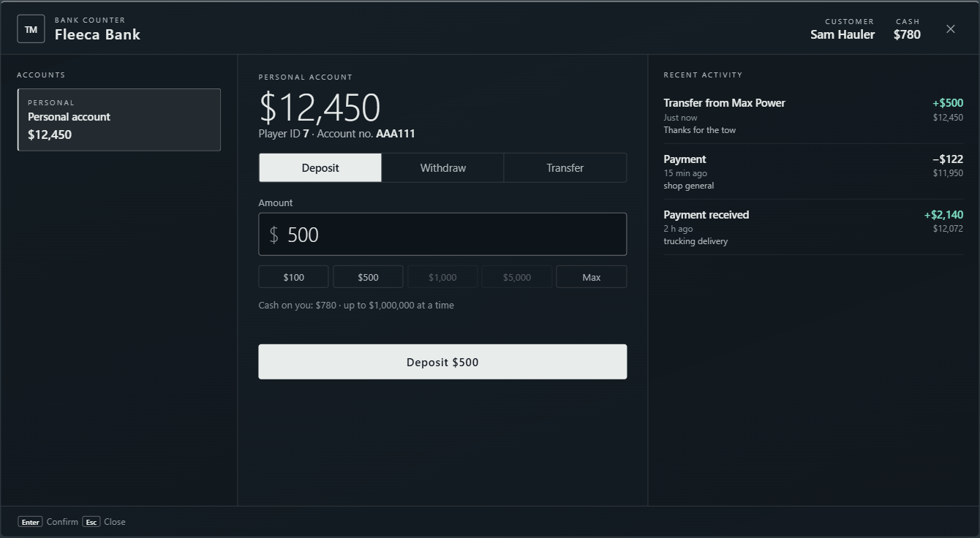Choose the $100 quick amount button
Viewport: 980px width, 538px height.
(293, 277)
